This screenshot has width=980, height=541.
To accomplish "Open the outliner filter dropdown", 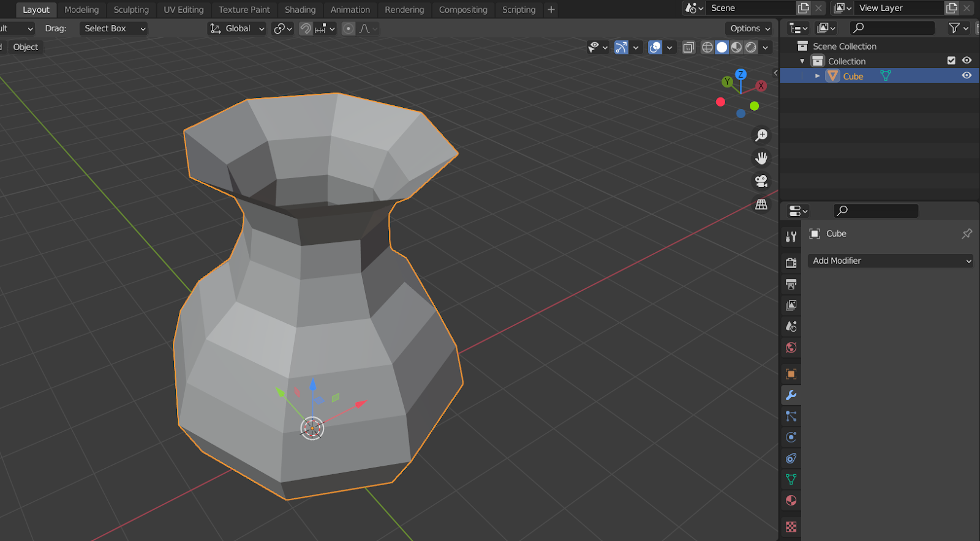I will (959, 28).
